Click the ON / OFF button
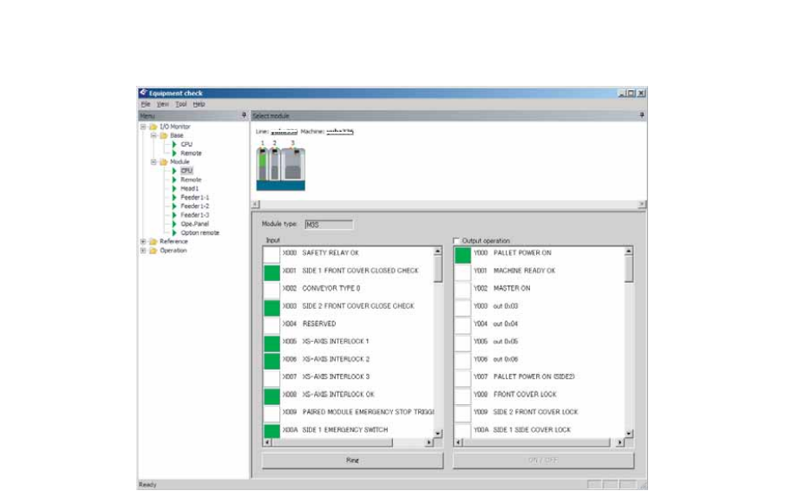Viewport: 812px width, 504px height. (543, 460)
